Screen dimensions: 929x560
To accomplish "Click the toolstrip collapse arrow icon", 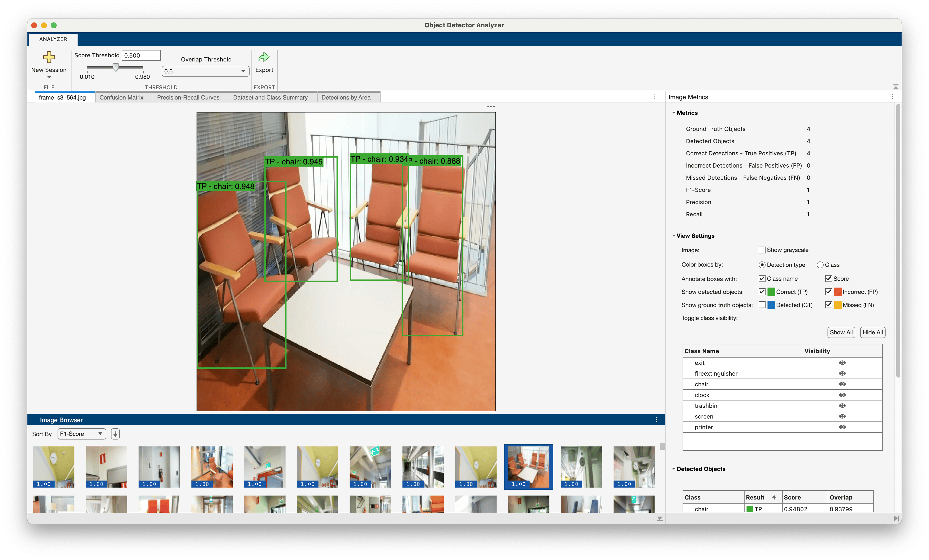I will click(896, 87).
